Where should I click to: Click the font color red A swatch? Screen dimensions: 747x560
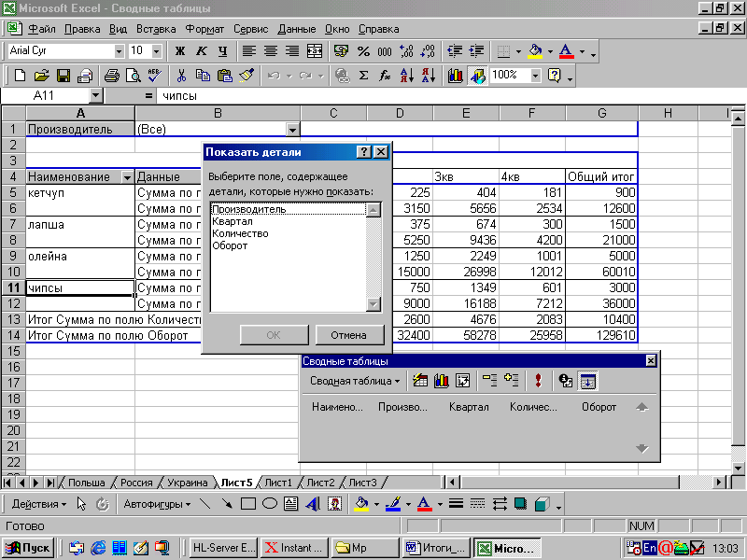point(566,51)
